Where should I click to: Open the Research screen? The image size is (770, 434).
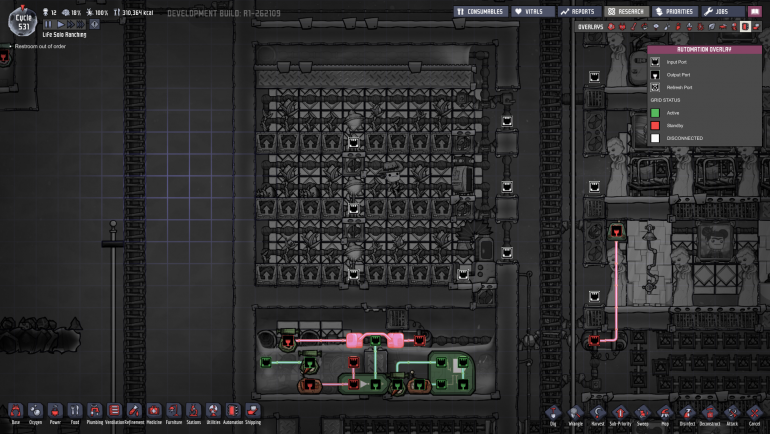[x=626, y=11]
